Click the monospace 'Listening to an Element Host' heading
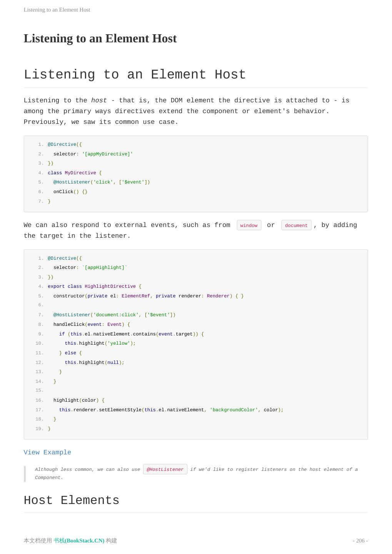The image size is (392, 554). 135,75
